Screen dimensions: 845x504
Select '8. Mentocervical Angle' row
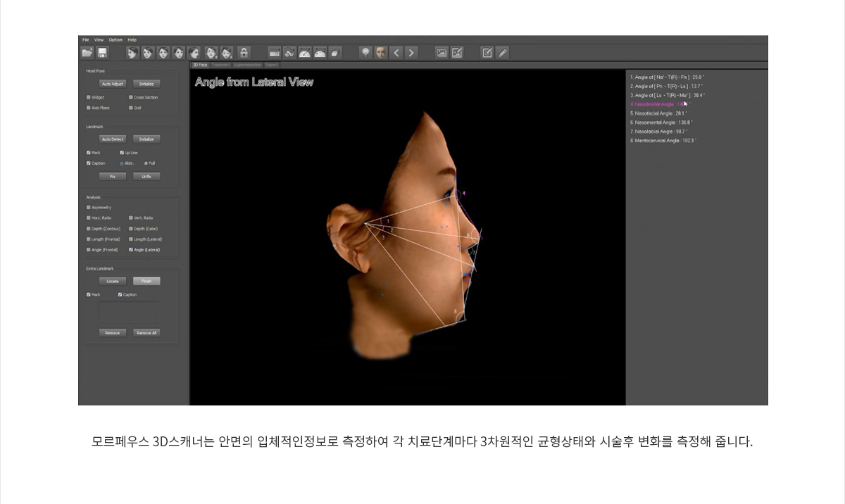click(663, 140)
